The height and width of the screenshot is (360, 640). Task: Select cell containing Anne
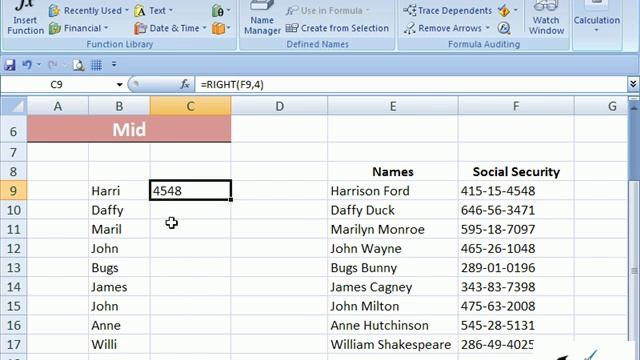point(119,325)
